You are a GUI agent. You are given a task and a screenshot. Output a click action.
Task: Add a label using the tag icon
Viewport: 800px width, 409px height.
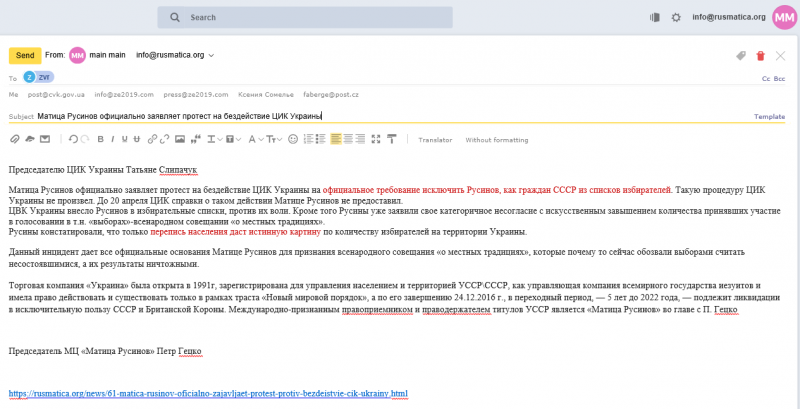(x=741, y=56)
